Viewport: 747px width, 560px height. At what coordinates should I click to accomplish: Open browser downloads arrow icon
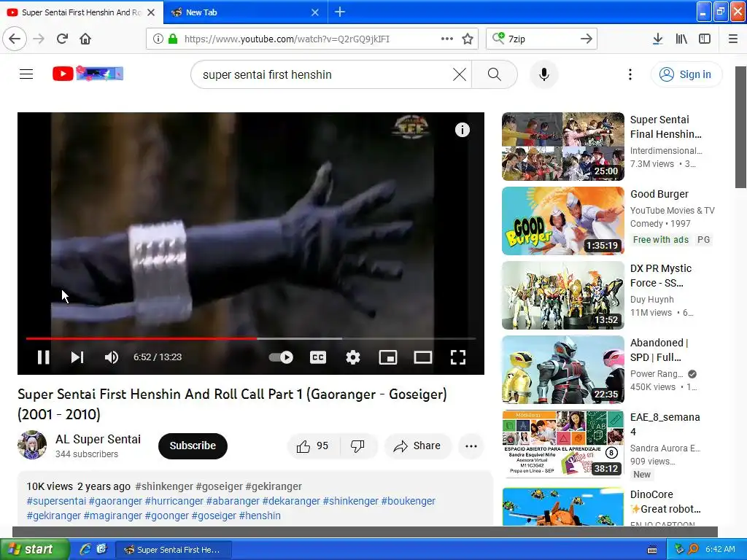coord(657,39)
